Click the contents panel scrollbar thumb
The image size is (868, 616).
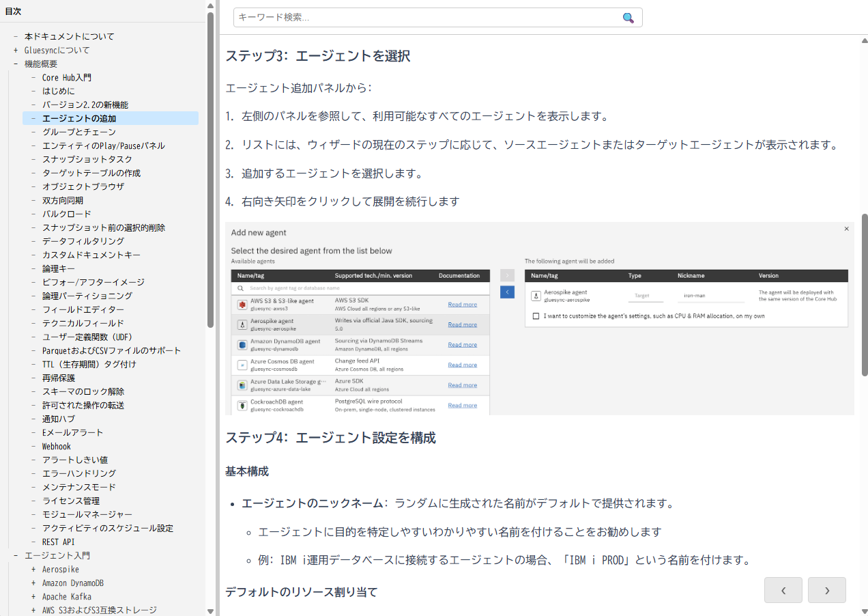click(210, 171)
